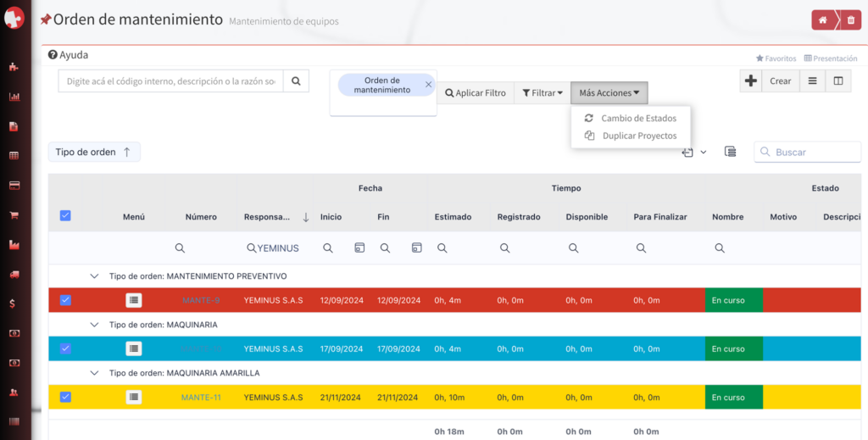Image resolution: width=868 pixels, height=440 pixels.
Task: Click shopping cart icon in sidebar
Action: click(14, 215)
